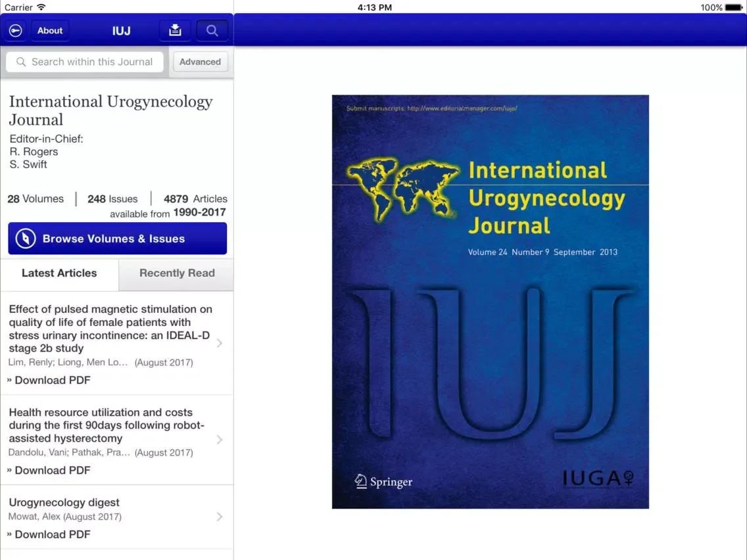Click the 4:13 PM clock
Viewport: 747px width, 560px height.
(x=374, y=7)
